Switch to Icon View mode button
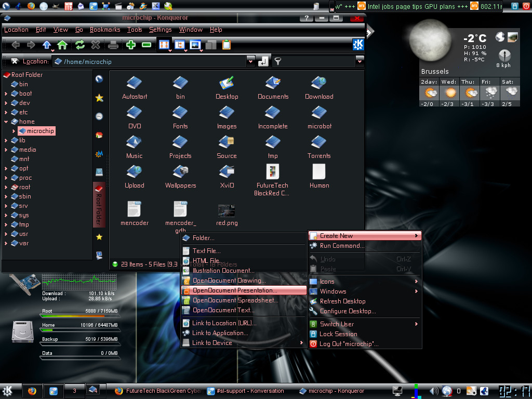Image resolution: width=532 pixels, height=399 pixels. [164, 45]
